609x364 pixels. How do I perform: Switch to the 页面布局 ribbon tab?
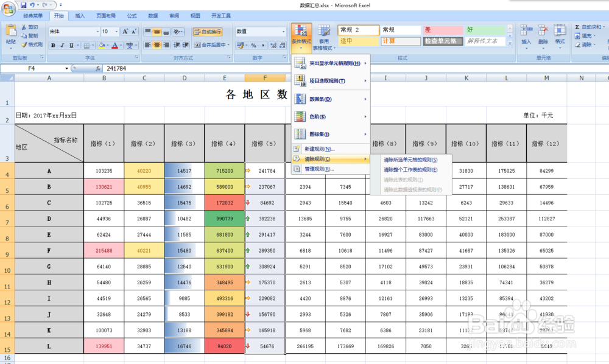(x=105, y=16)
